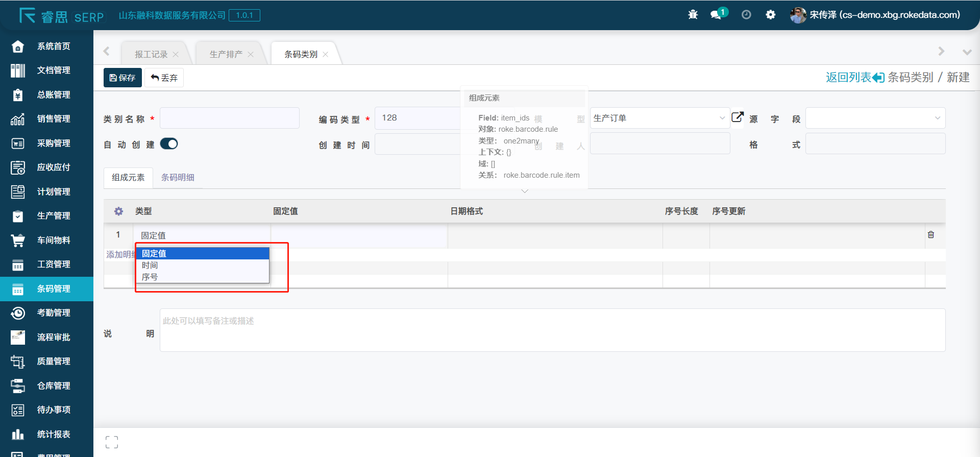Image resolution: width=980 pixels, height=457 pixels.
Task: Open the chat messages icon
Action: [716, 15]
